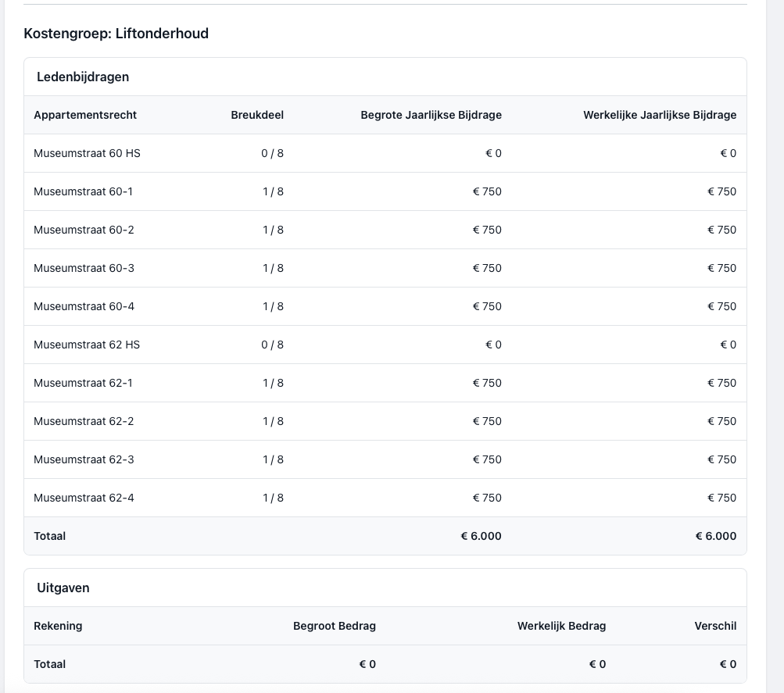The width and height of the screenshot is (784, 693).
Task: Select the Totaal label in the Uitgaven table
Action: coord(50,664)
